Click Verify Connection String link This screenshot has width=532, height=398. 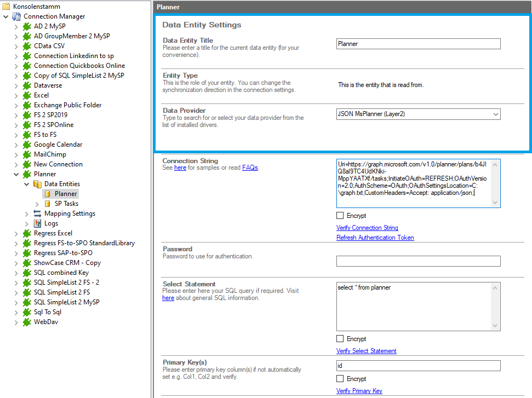pos(367,228)
